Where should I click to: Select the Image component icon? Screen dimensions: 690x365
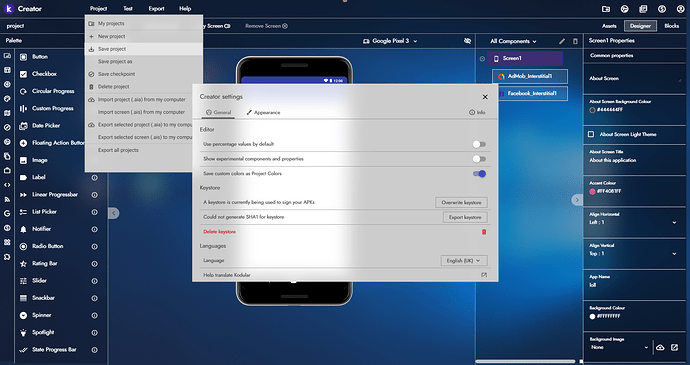click(23, 160)
